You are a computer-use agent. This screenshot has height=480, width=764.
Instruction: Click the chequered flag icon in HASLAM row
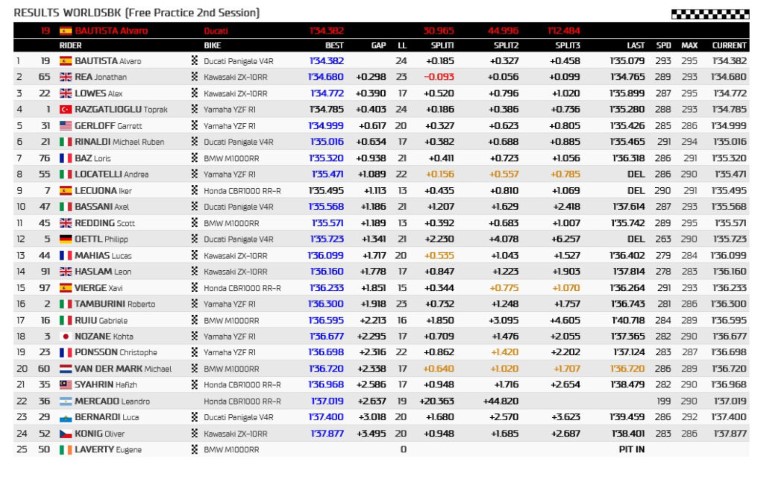[194, 271]
